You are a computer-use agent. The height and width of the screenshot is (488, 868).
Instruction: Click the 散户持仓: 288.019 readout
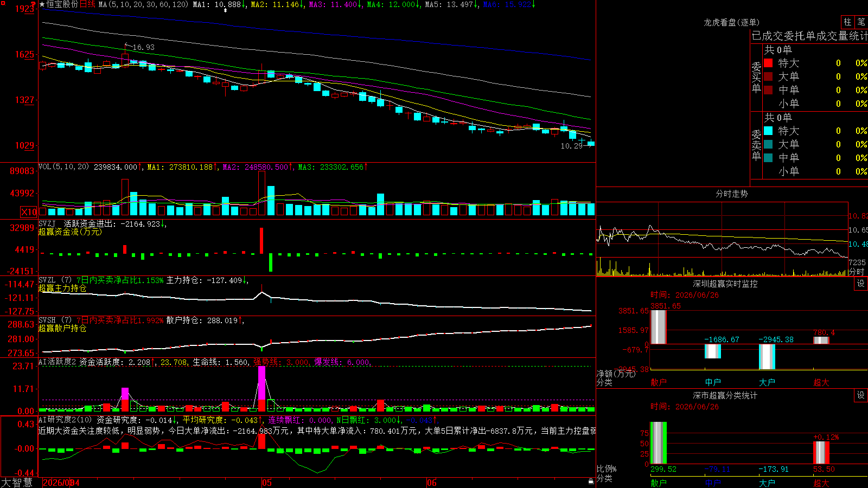pos(205,320)
